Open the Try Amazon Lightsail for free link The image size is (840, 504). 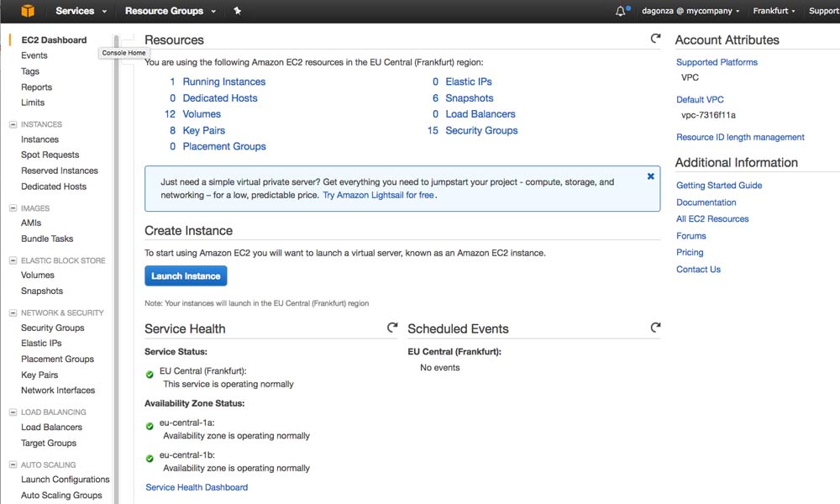coord(379,195)
